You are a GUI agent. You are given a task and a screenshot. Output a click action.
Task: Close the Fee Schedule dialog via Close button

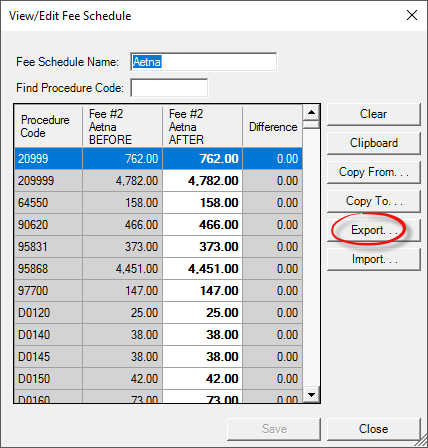coord(373,429)
